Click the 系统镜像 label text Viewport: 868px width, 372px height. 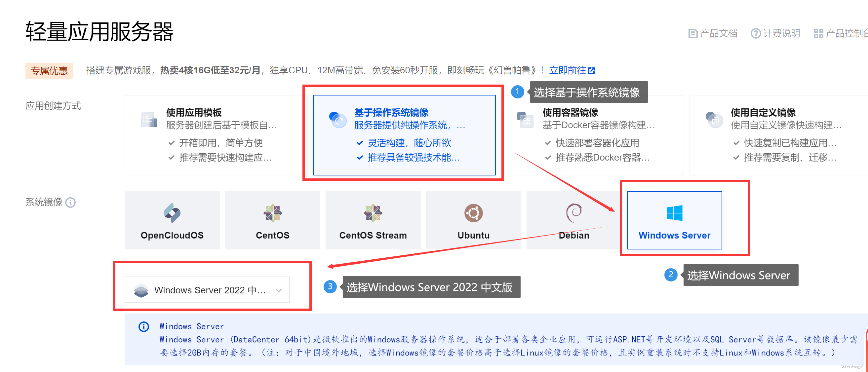(x=44, y=202)
